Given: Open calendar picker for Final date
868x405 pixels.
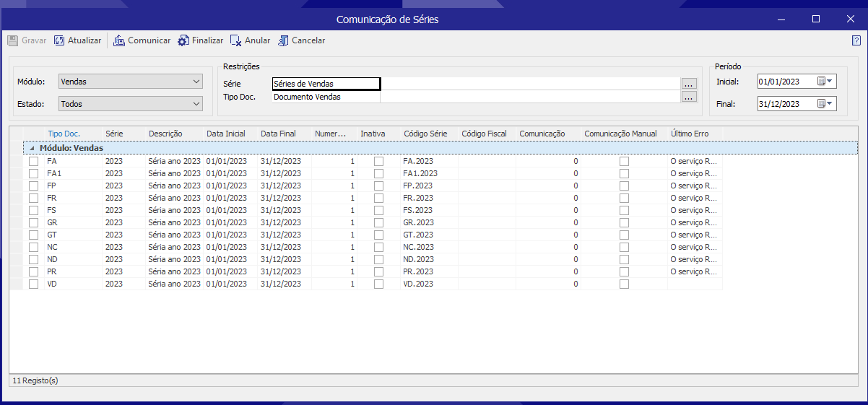Looking at the screenshot, I should pyautogui.click(x=825, y=104).
